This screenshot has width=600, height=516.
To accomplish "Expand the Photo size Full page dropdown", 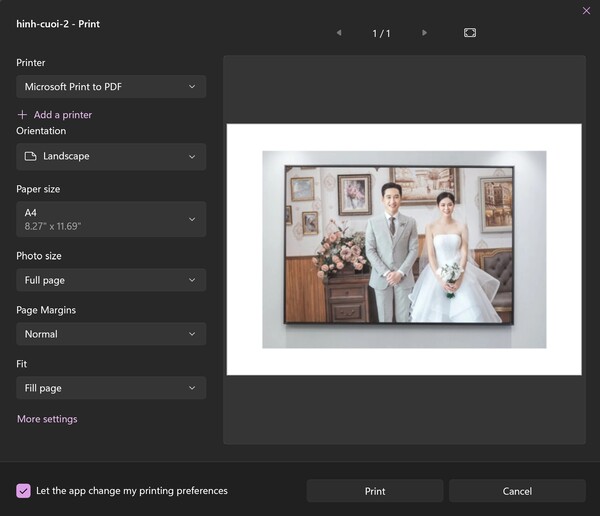I will tap(111, 281).
